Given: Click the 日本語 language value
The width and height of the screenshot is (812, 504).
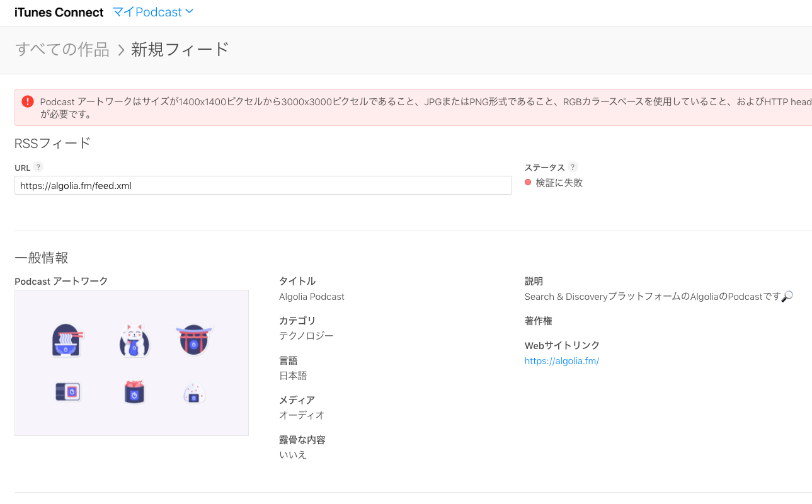Looking at the screenshot, I should click(x=293, y=375).
